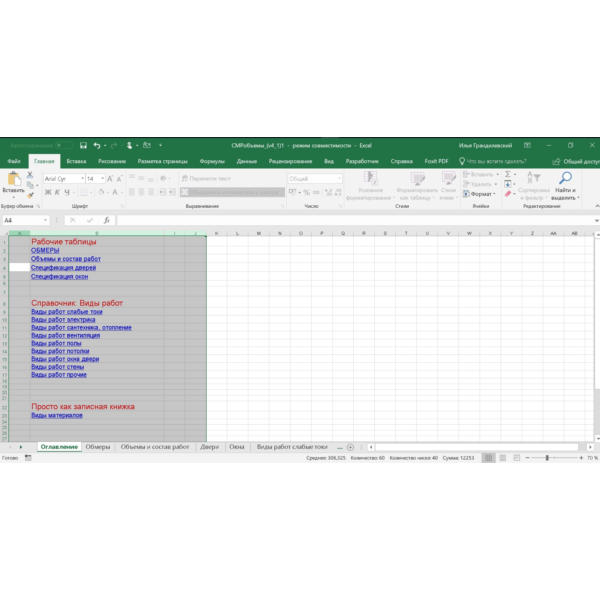
Task: Click the Виды работ стены link
Action: [57, 367]
